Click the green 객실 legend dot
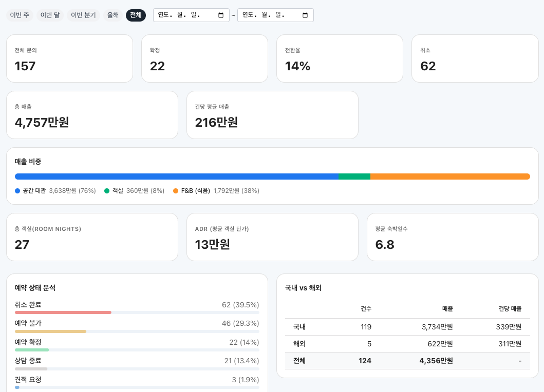 coord(107,191)
